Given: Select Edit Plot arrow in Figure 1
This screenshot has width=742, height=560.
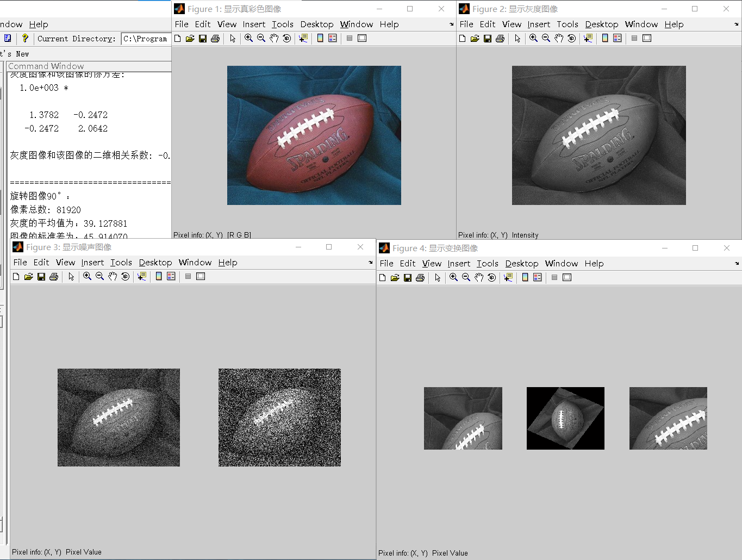Looking at the screenshot, I should tap(233, 39).
